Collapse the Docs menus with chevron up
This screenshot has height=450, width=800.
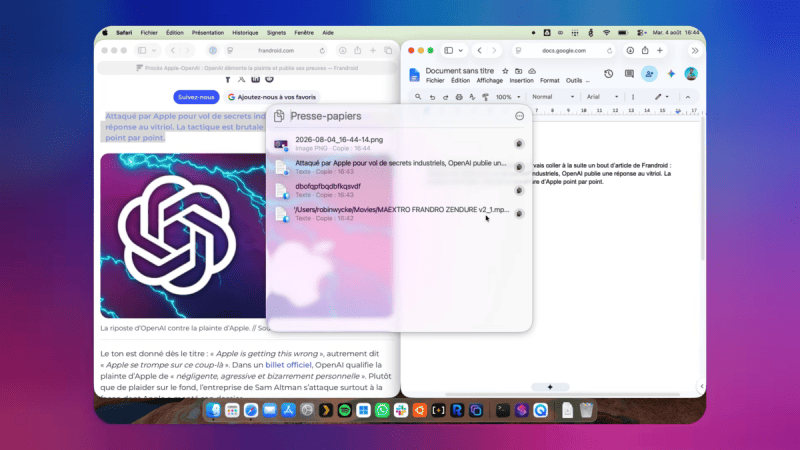(x=688, y=97)
